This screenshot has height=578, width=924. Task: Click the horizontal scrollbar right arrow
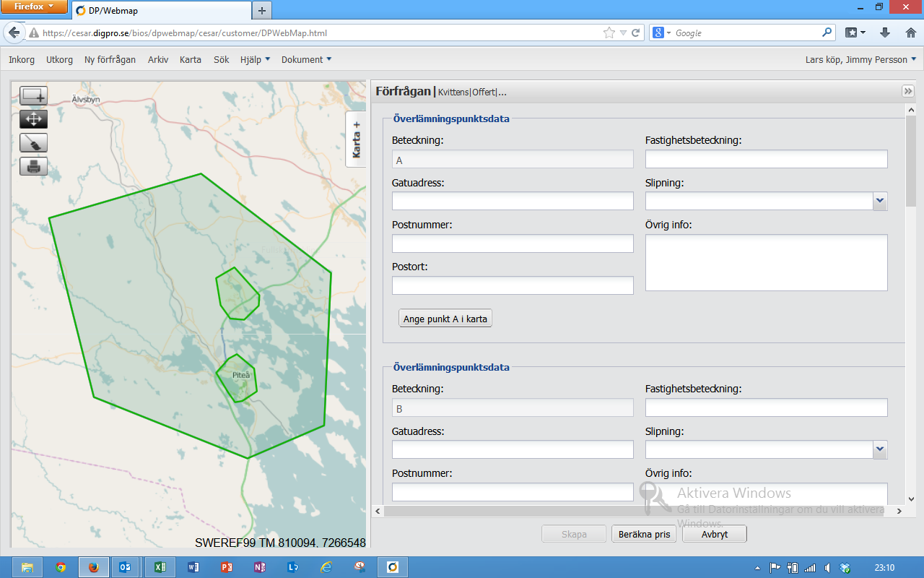[x=899, y=511]
